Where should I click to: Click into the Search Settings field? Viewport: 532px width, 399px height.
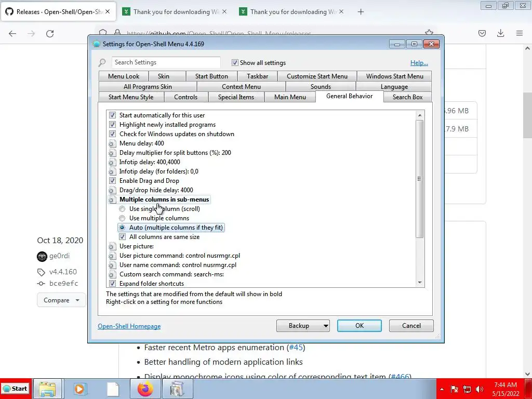click(166, 62)
